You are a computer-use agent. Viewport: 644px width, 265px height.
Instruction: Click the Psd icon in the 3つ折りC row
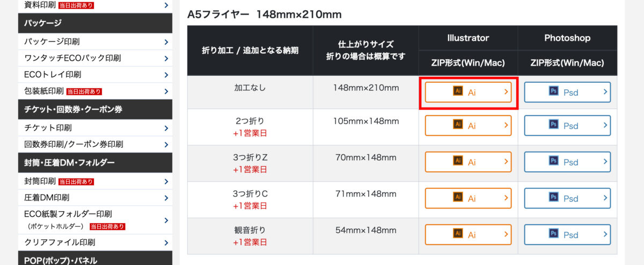pyautogui.click(x=553, y=197)
